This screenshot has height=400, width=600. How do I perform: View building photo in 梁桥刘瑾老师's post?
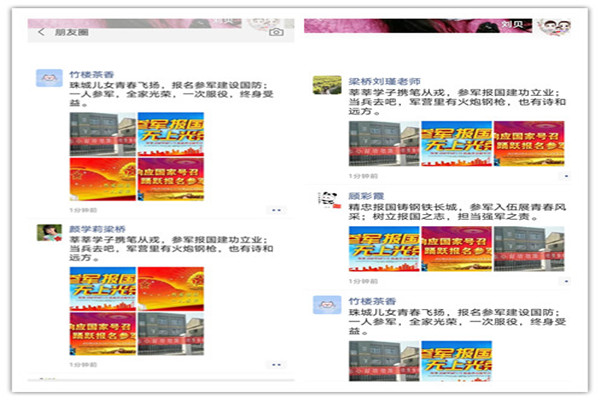click(x=383, y=144)
